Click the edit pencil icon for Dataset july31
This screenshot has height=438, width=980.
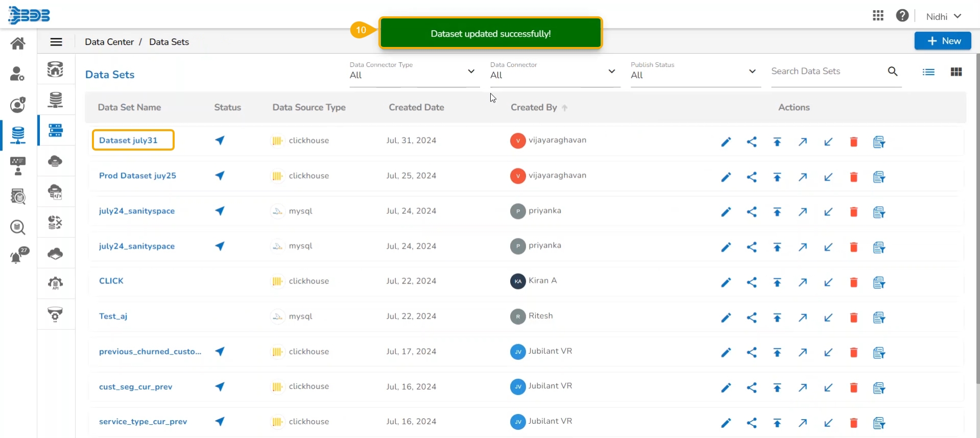pos(726,142)
